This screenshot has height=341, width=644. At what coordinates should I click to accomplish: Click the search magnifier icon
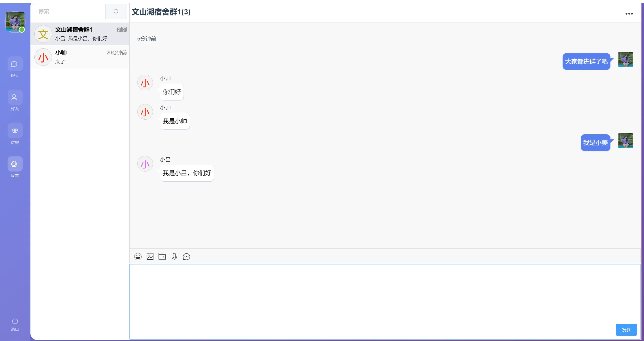point(116,12)
